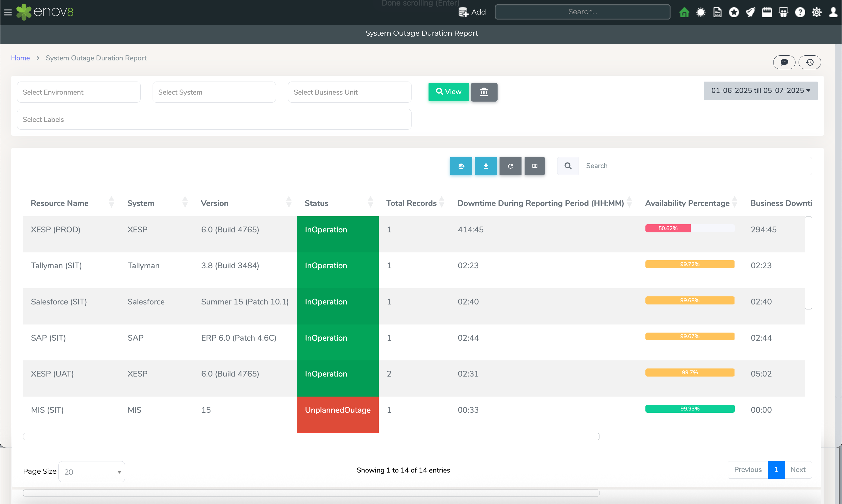Open the date range 01-06-2025 dropdown
This screenshot has height=504, width=842.
761,91
